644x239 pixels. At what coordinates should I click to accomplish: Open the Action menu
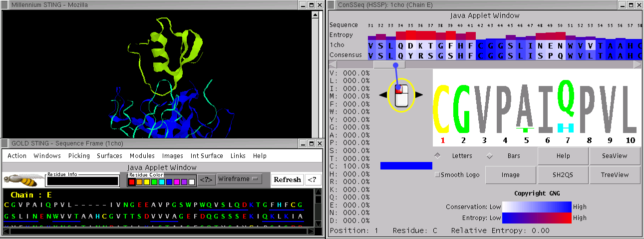(17, 155)
